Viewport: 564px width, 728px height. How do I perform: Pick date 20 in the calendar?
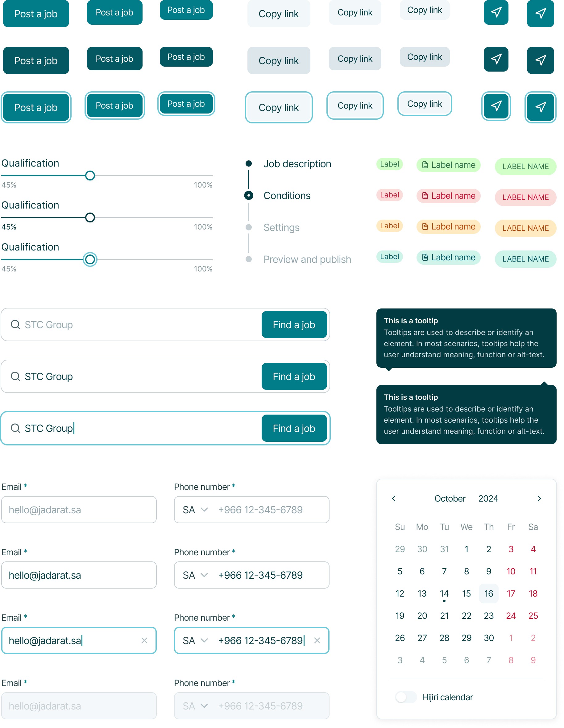click(x=422, y=616)
